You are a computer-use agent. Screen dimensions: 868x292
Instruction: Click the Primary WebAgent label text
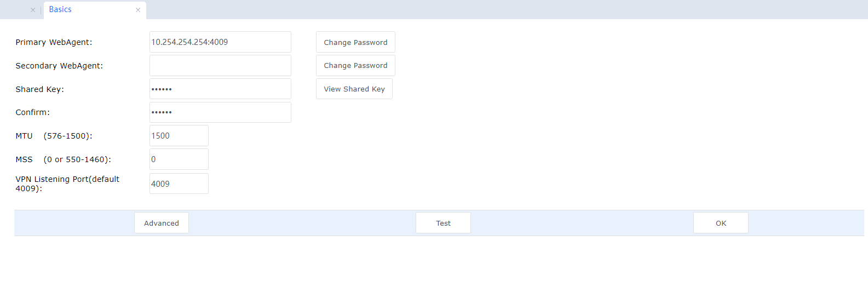point(54,42)
